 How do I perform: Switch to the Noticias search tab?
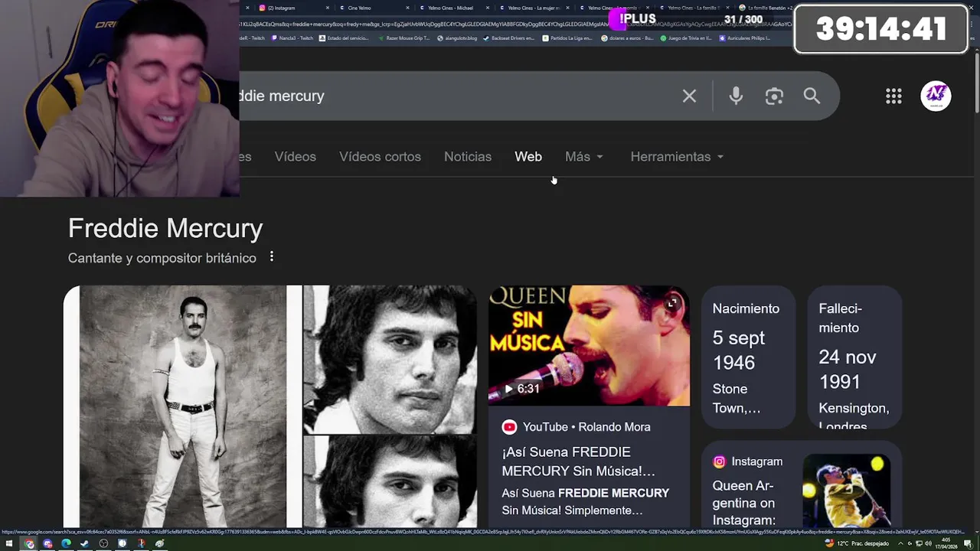pos(468,156)
